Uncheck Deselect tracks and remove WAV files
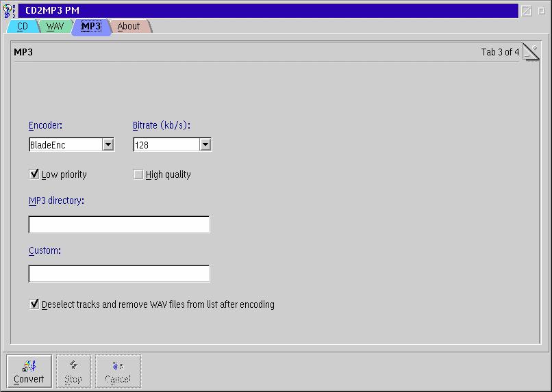The width and height of the screenshot is (552, 392). point(34,304)
